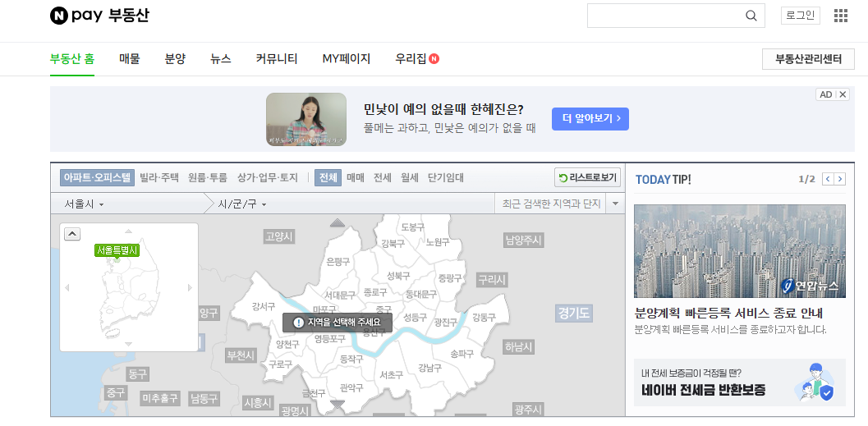Click the 부천시 map label

click(x=241, y=355)
